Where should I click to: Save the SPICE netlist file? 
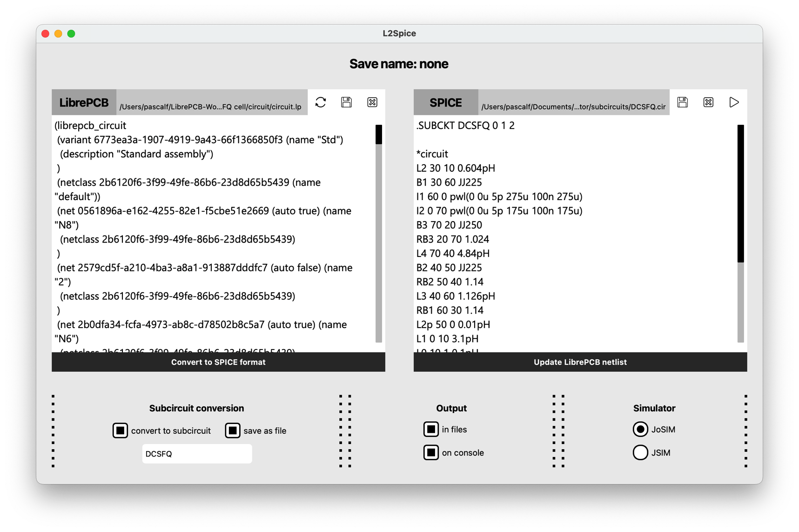(682, 102)
